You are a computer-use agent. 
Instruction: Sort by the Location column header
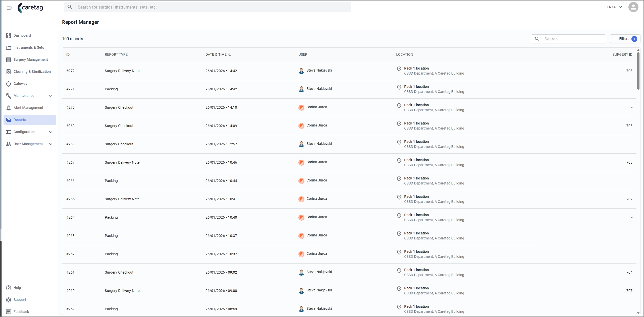(404, 55)
